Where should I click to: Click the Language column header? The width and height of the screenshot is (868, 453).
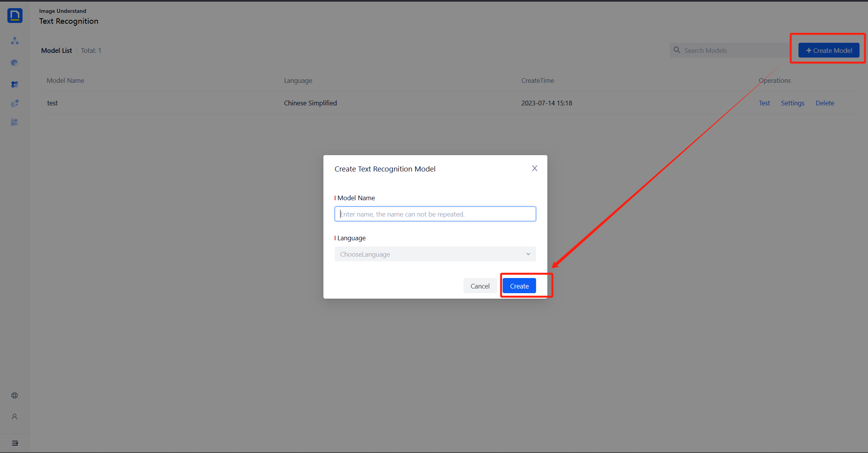click(x=298, y=80)
